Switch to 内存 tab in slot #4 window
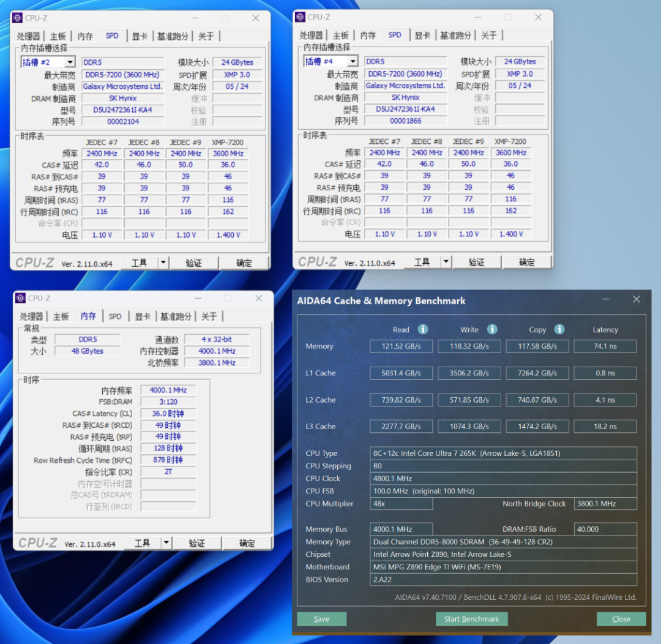 pos(368,36)
